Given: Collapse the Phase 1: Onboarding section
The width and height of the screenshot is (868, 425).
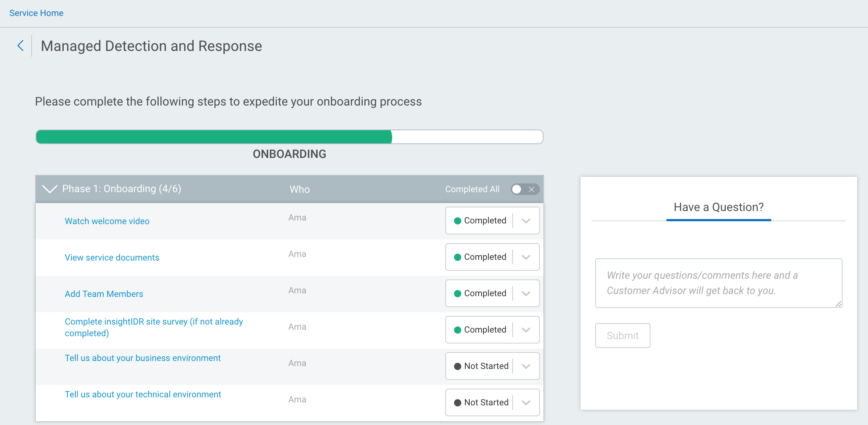Looking at the screenshot, I should pos(49,189).
